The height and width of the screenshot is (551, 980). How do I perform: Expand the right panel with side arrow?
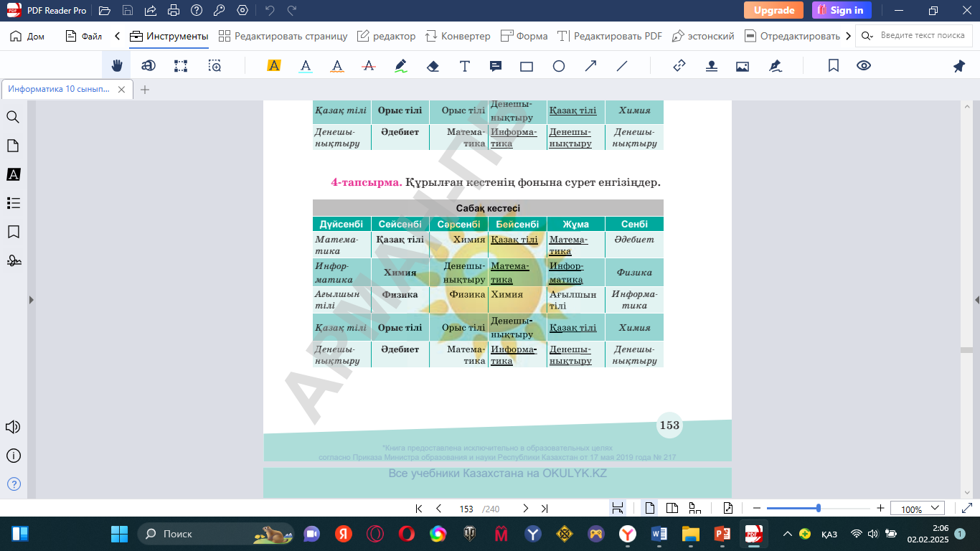[976, 300]
